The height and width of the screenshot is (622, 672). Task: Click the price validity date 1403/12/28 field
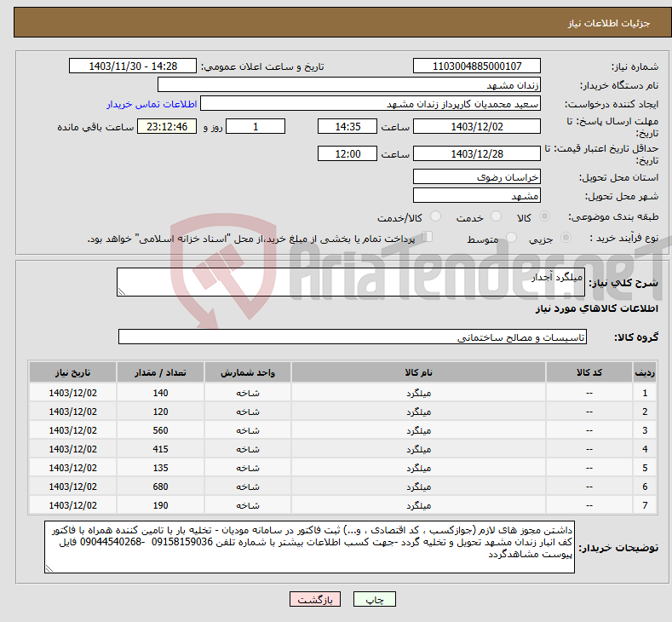click(x=477, y=153)
